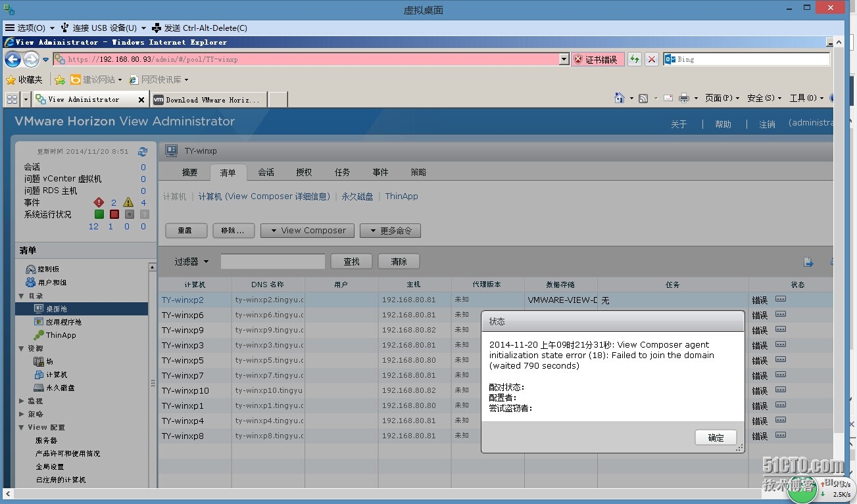Open Users and Groups (用户和组) in the sidebar
This screenshot has width=857, height=504.
[x=46, y=283]
